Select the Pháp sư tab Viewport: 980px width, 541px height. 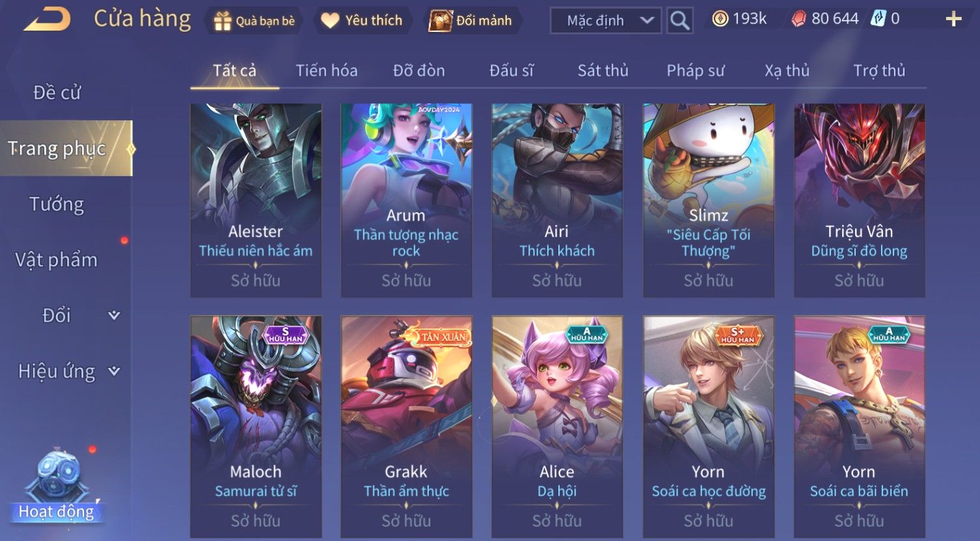696,70
